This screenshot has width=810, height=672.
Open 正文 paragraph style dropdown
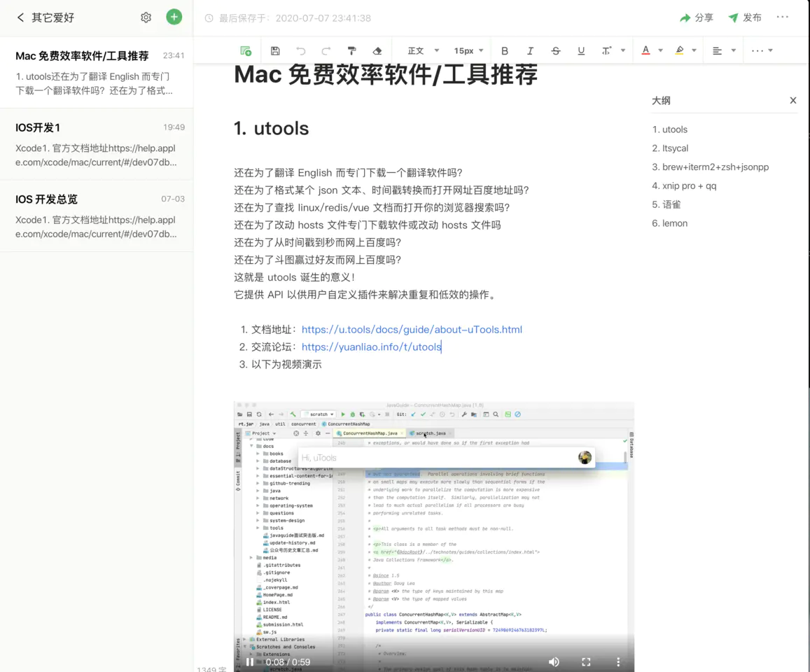[423, 50]
